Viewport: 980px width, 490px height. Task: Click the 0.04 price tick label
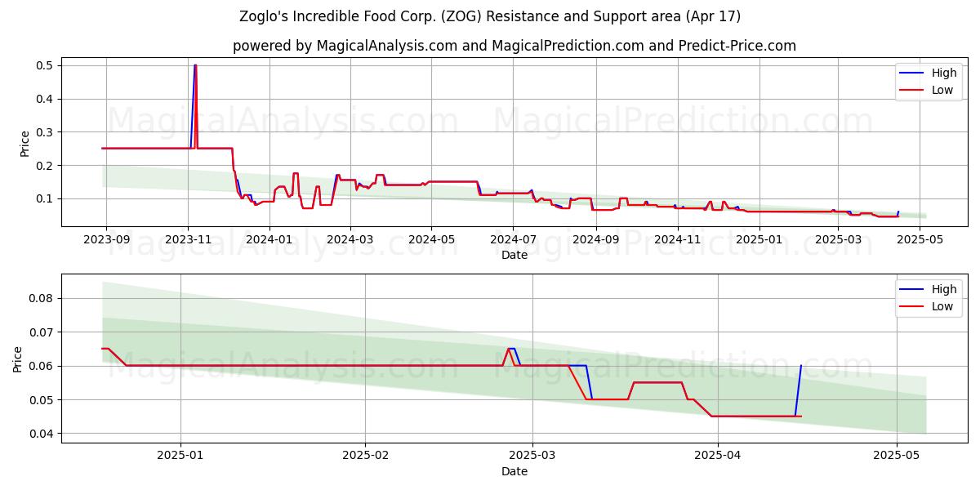point(42,434)
